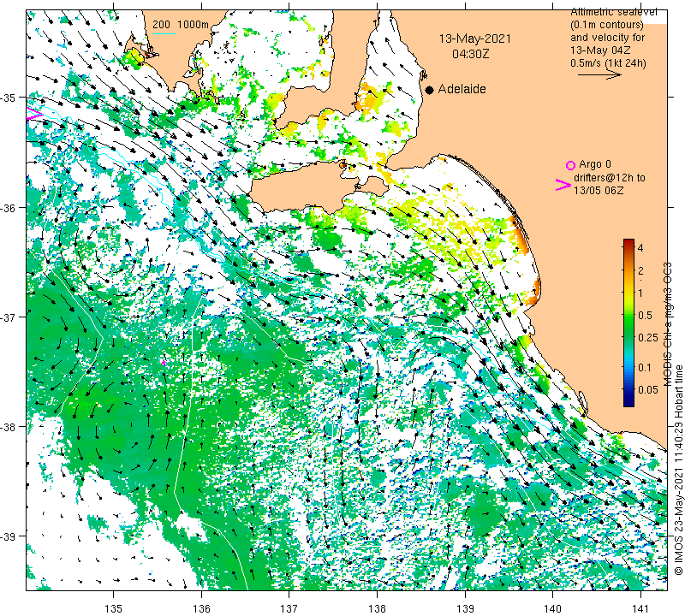Click the chlorophyll color bar legend
The height and width of the screenshot is (616, 685).
pyautogui.click(x=628, y=323)
